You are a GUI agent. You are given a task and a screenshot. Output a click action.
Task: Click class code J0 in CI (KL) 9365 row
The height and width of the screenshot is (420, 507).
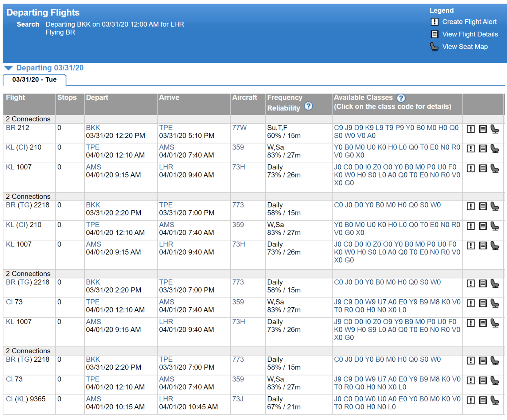(338, 399)
